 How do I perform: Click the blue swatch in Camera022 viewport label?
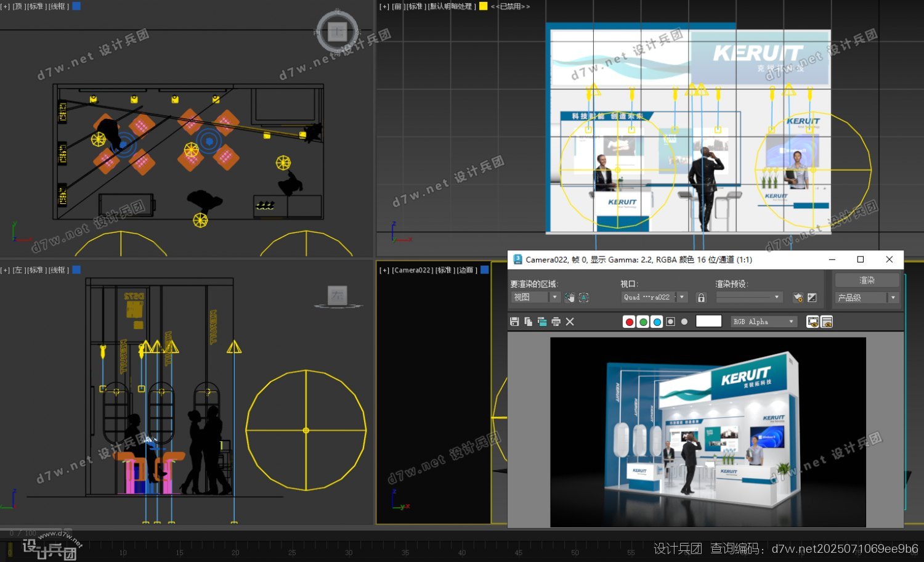[485, 270]
